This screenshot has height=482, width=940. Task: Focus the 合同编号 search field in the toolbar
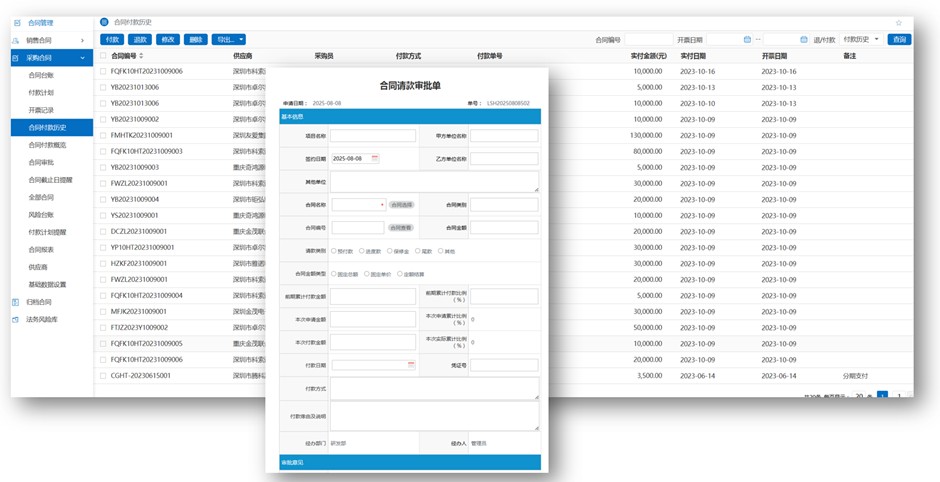[649, 40]
